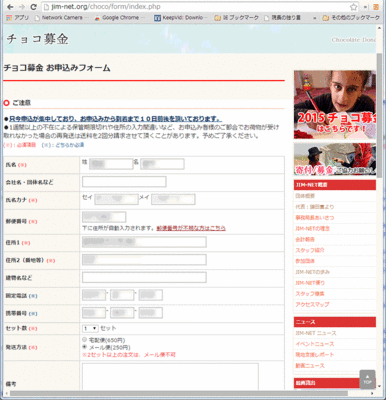Click the TOP back-to-top button
The height and width of the screenshot is (400, 386).
[x=367, y=379]
